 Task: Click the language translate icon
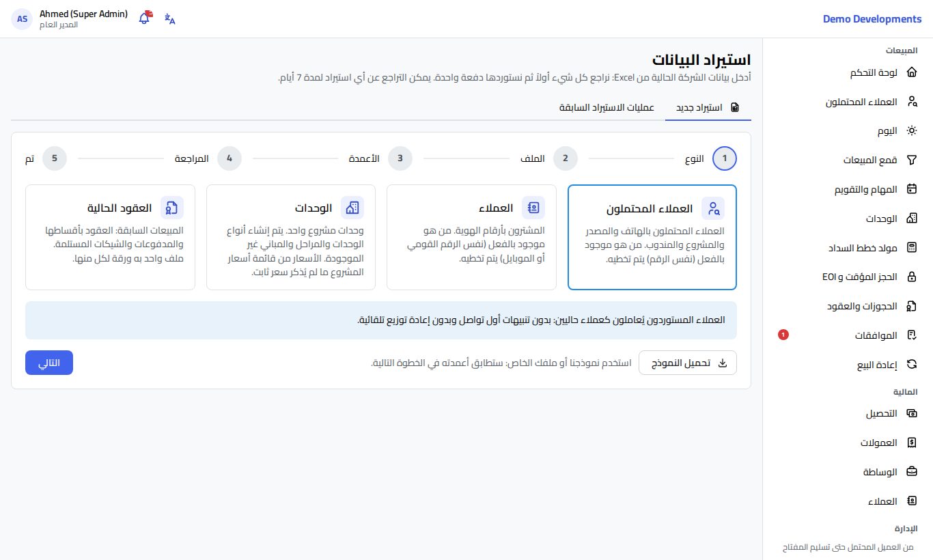point(170,19)
